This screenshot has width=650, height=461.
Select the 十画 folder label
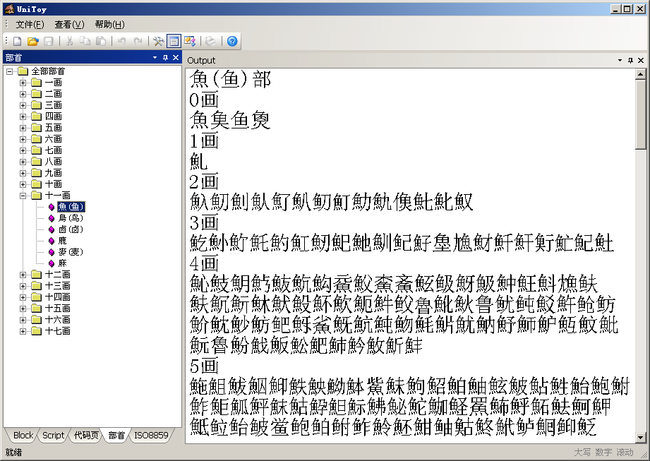(x=53, y=184)
